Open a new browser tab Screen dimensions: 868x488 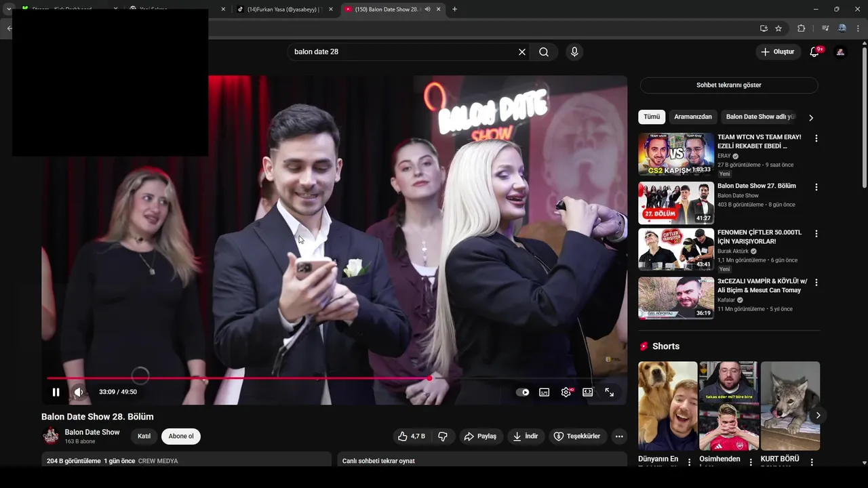(x=454, y=9)
